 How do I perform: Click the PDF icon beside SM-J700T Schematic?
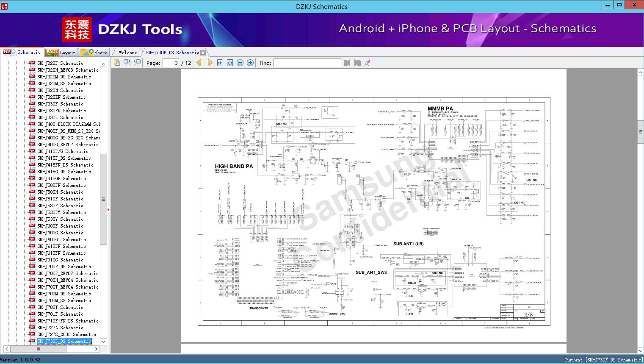coord(32,307)
